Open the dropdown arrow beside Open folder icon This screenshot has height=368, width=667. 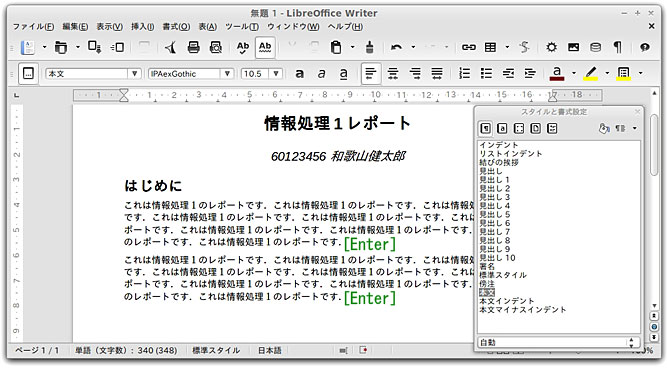(x=78, y=47)
